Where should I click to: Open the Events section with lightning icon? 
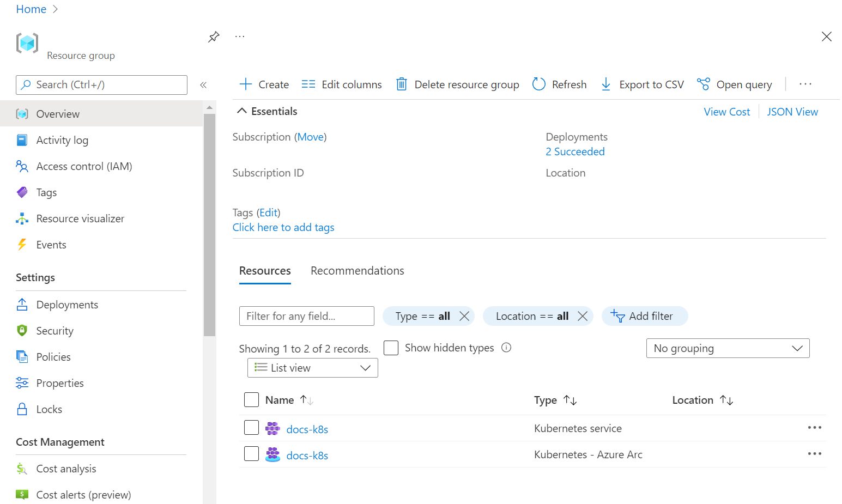[51, 245]
